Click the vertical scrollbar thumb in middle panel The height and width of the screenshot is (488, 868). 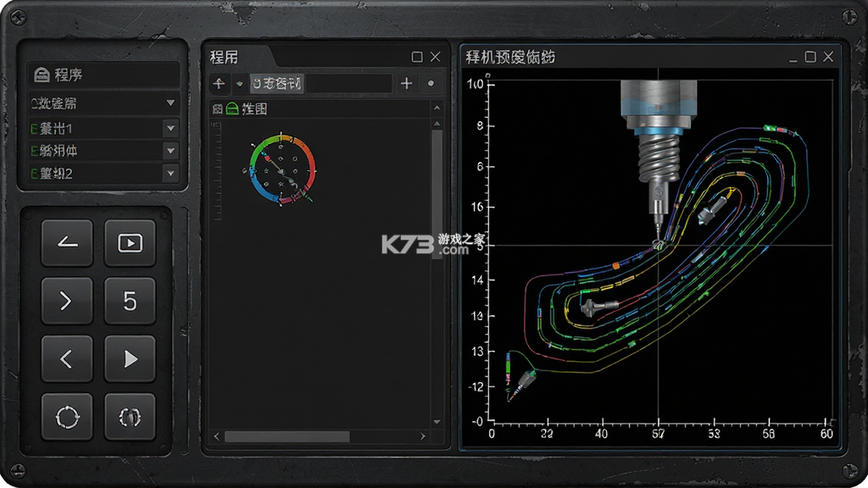pos(437,194)
